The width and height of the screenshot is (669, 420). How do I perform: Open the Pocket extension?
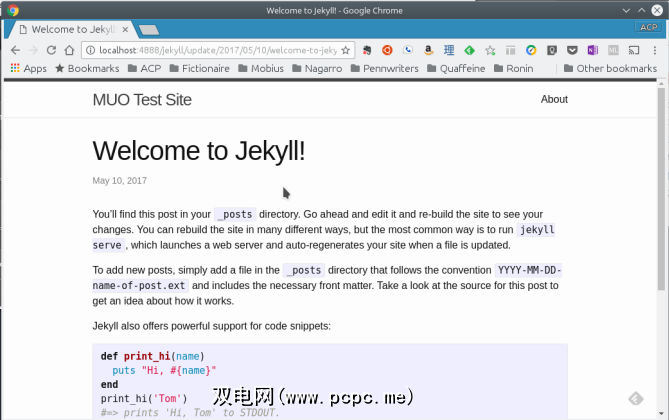(572, 50)
